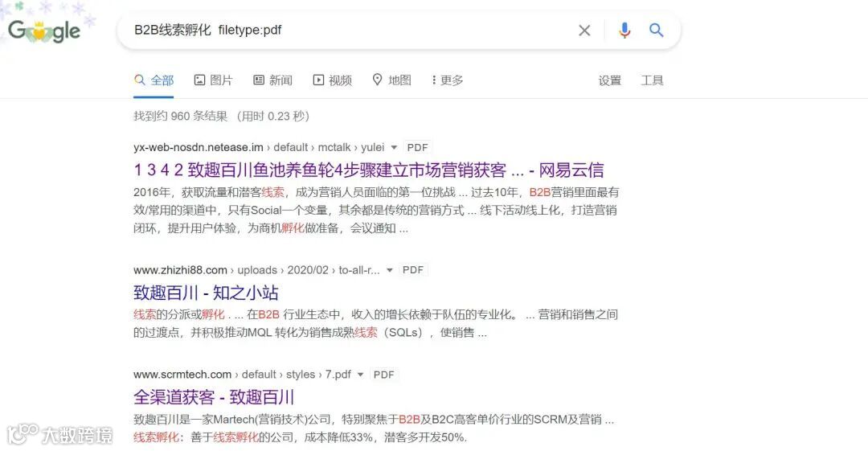Open the 工具 search tools
Viewport: 868px width, 451px height.
click(652, 81)
